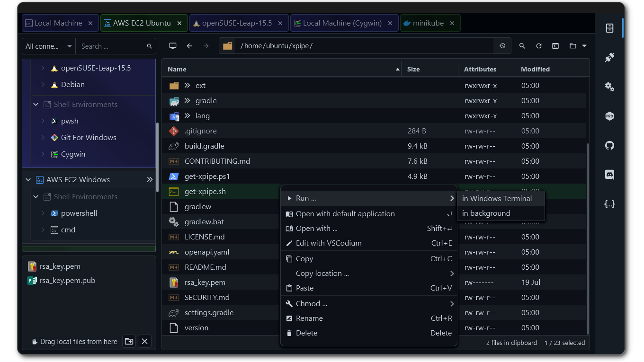
Task: Click the folder icon beside path field
Action: tap(228, 46)
